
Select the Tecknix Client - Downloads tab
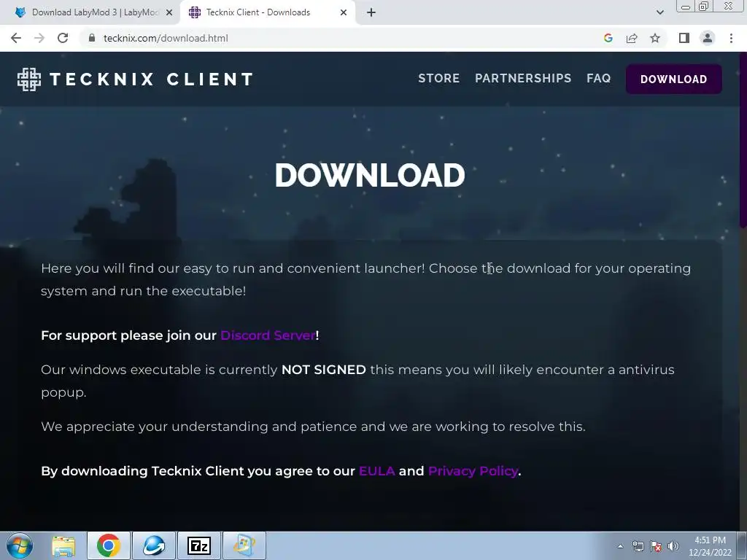pyautogui.click(x=268, y=12)
